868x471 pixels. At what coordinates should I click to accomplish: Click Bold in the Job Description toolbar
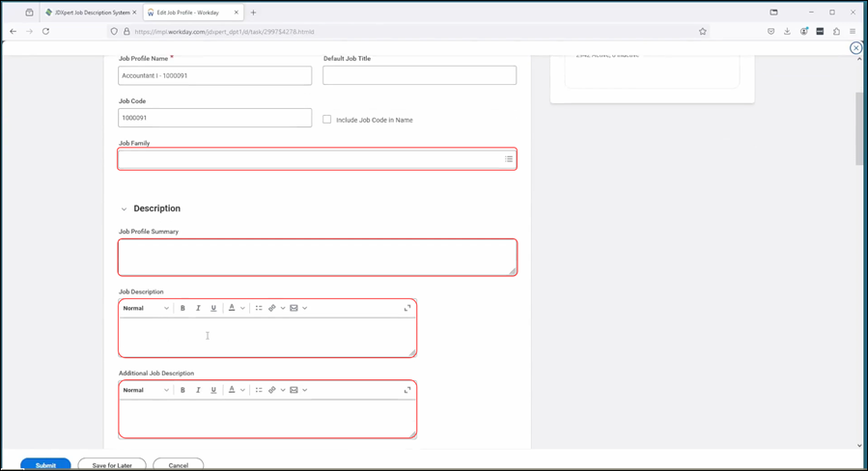coord(182,309)
